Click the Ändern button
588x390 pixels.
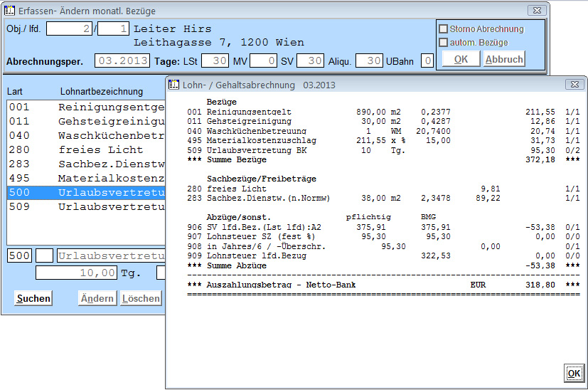(97, 298)
